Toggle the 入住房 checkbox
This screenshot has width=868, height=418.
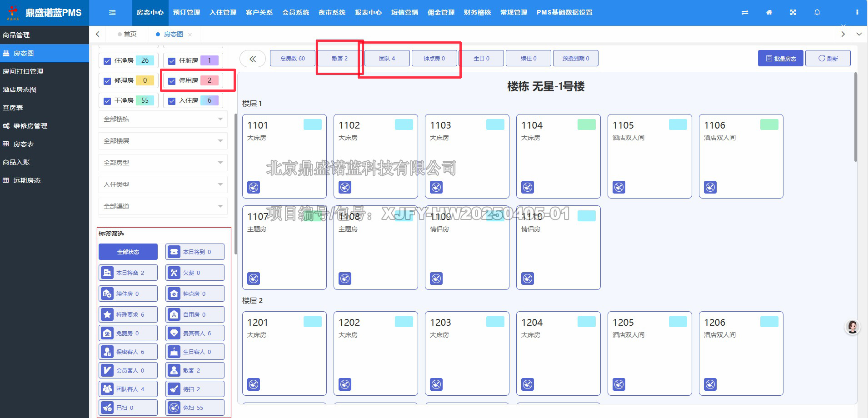click(172, 101)
